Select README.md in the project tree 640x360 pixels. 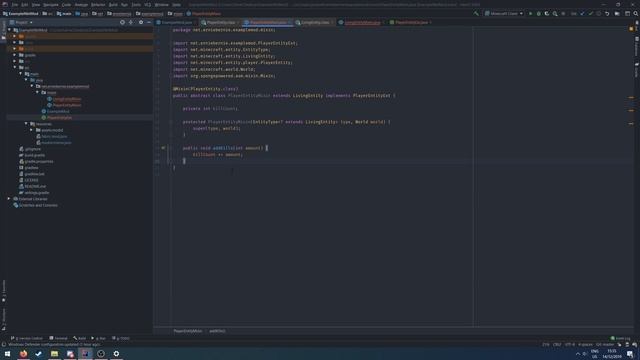[35, 186]
